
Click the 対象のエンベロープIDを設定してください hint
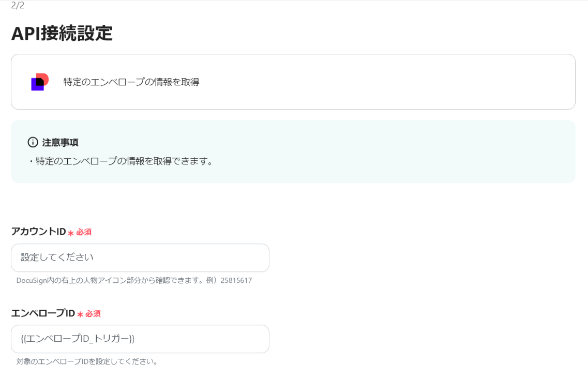pyautogui.click(x=87, y=361)
